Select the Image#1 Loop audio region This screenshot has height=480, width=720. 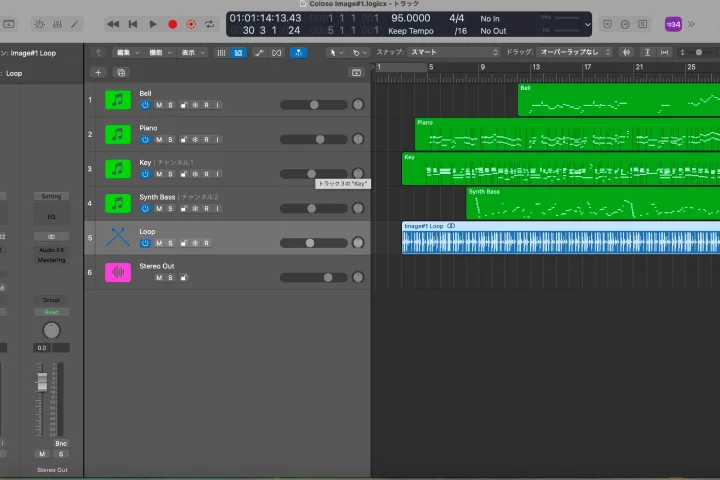tap(561, 237)
